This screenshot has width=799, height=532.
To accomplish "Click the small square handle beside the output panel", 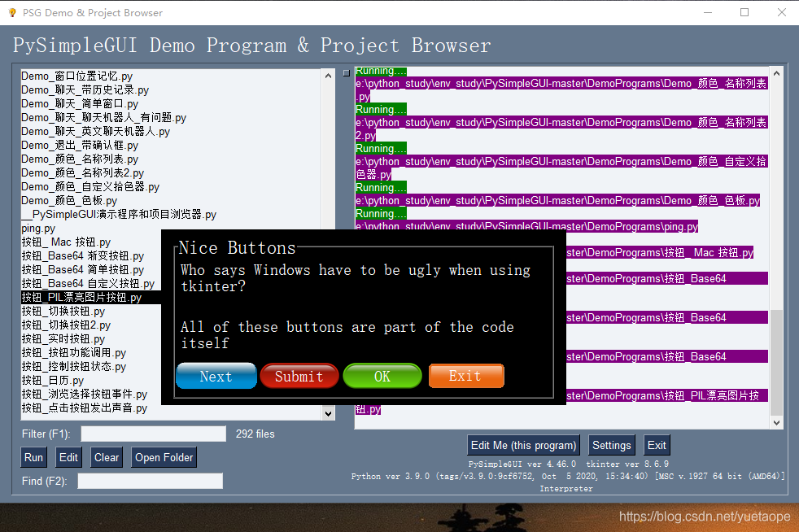I will pyautogui.click(x=347, y=73).
